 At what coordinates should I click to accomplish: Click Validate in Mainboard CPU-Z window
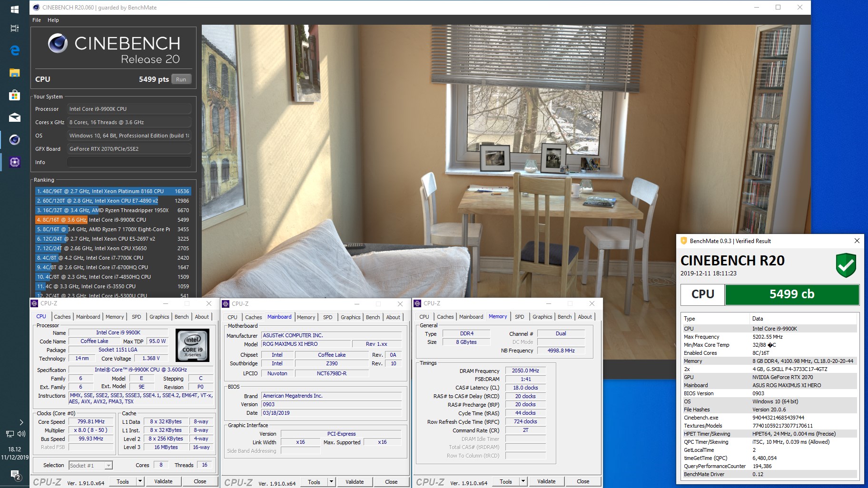355,482
